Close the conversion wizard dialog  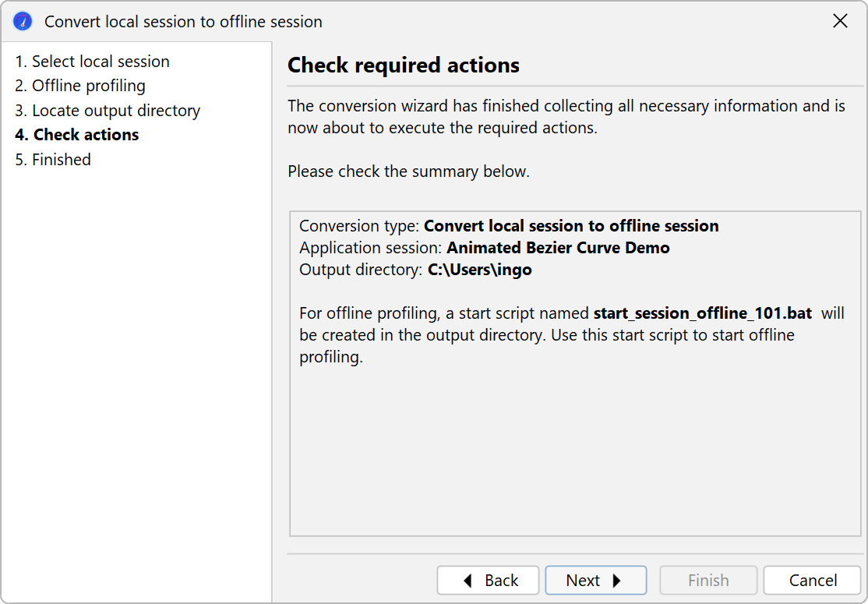tap(840, 22)
